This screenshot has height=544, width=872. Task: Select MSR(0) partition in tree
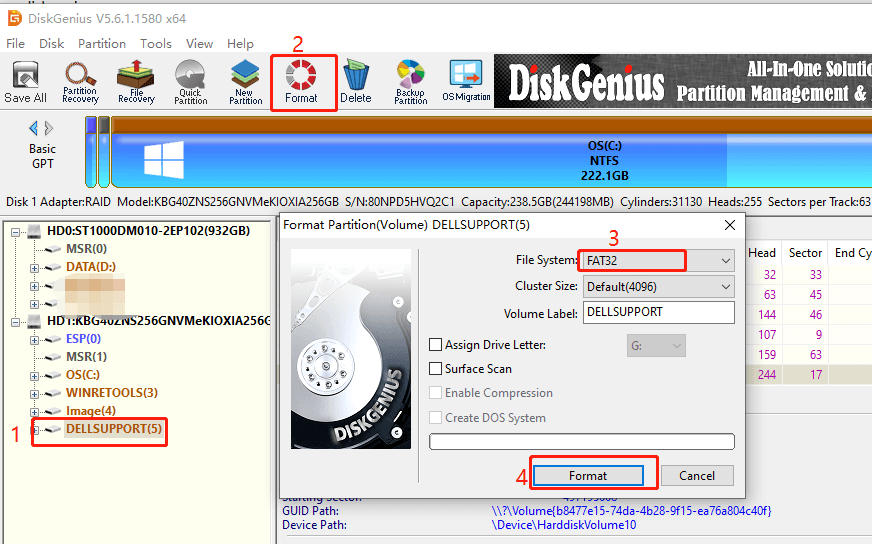pos(86,249)
